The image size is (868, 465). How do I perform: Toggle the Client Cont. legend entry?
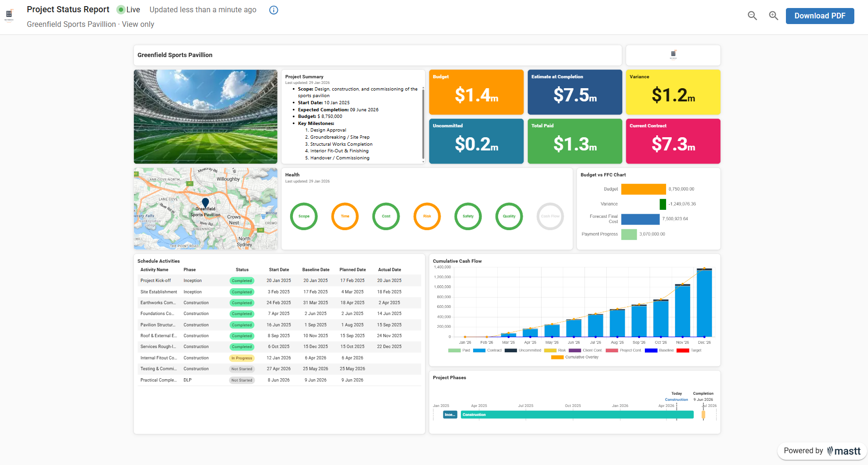click(x=585, y=350)
